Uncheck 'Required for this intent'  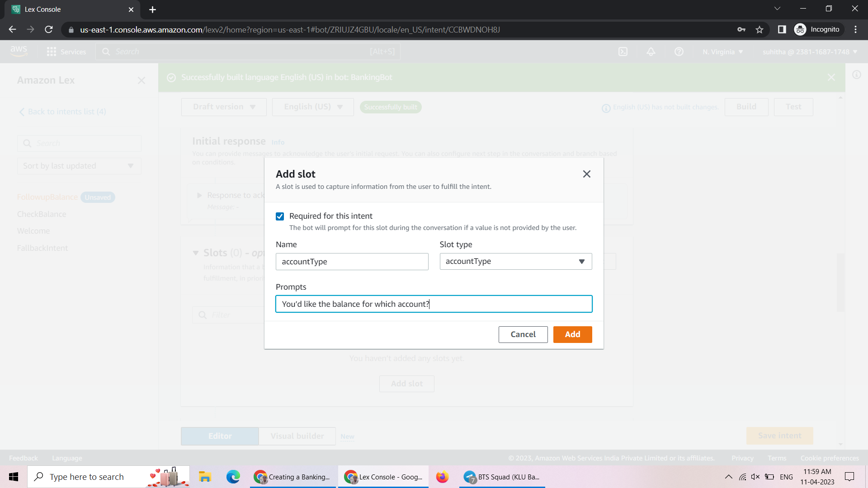click(x=280, y=216)
